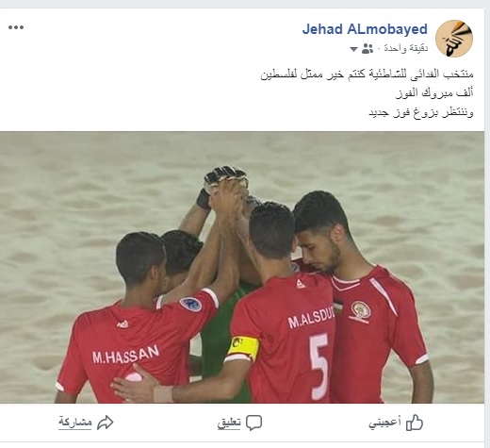This screenshot has height=448, width=490.
Task: Click the مشاركة share label
Action: coord(75,423)
